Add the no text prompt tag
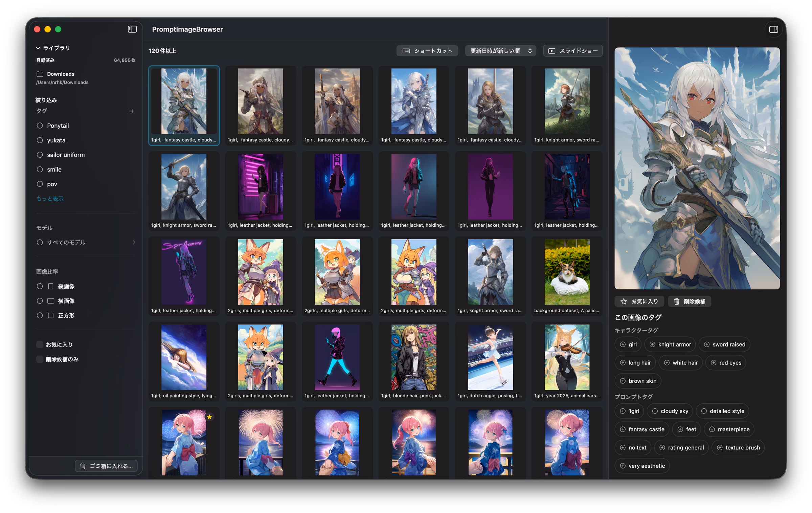The image size is (812, 513). (633, 448)
